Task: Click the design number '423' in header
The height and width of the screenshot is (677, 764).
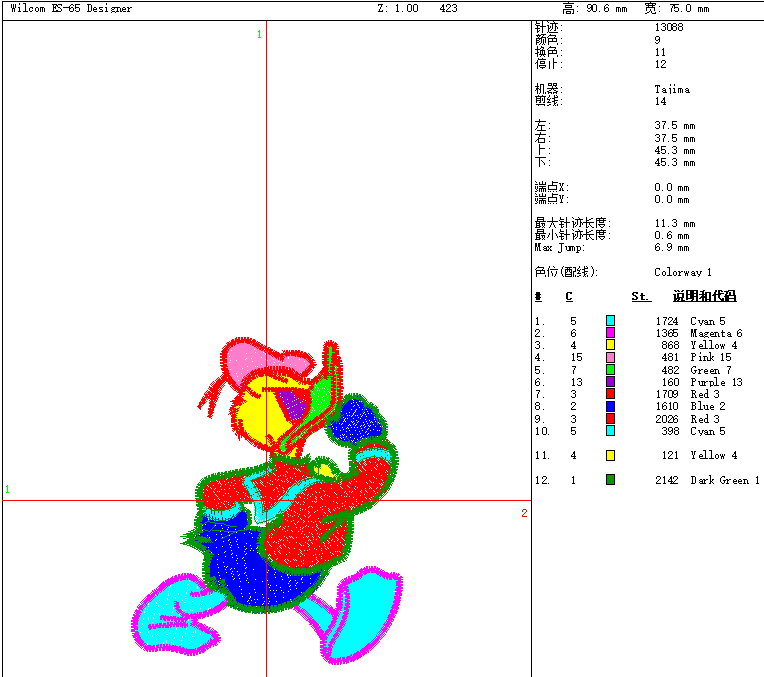Action: tap(448, 8)
